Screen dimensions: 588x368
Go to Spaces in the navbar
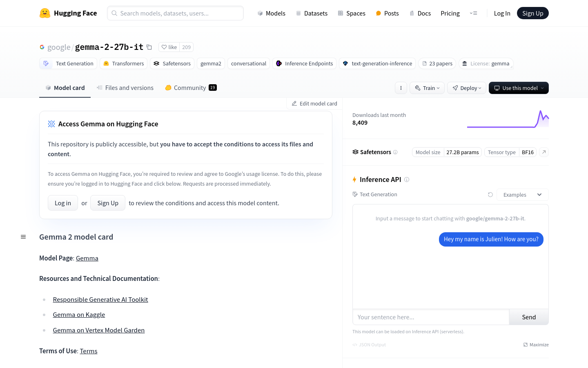pos(352,13)
